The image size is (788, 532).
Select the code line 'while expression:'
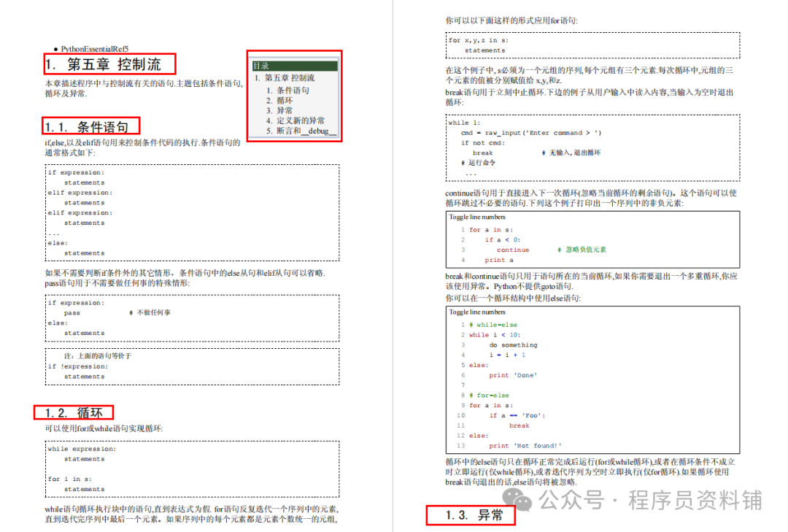[82, 449]
